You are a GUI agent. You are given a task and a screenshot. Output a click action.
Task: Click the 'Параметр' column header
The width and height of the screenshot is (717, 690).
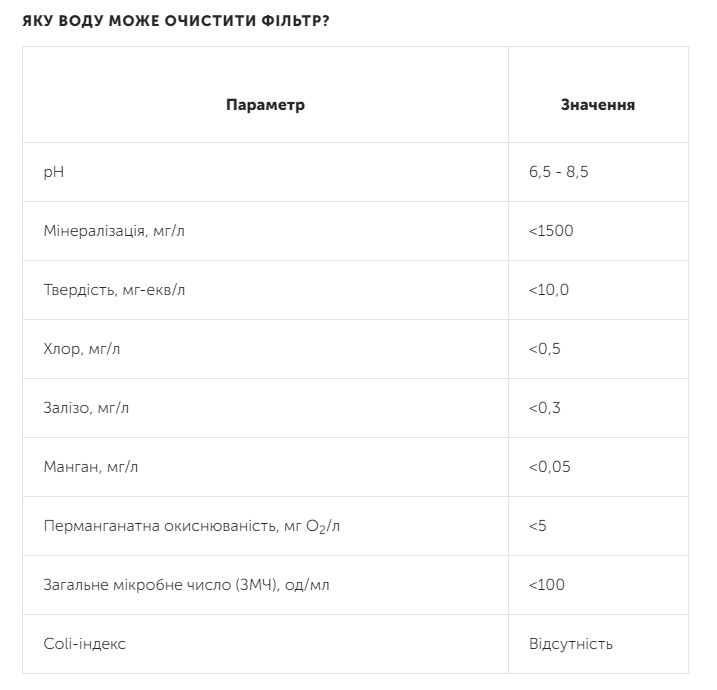265,104
